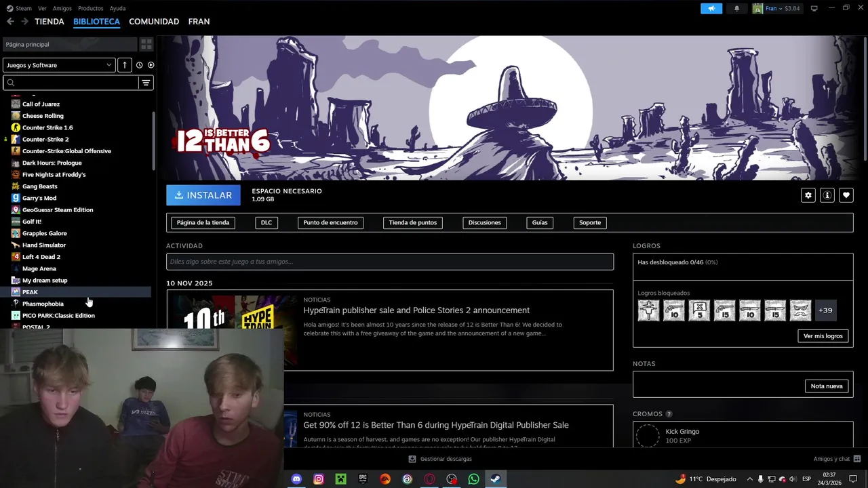
Task: Open Juegos y Software dropdown
Action: pyautogui.click(x=59, y=65)
